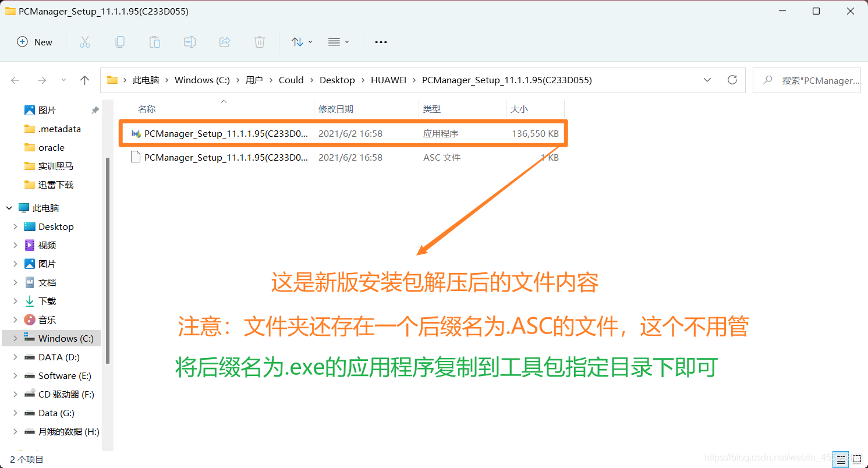Go forward with the right arrow
The width and height of the screenshot is (868, 468).
(41, 80)
